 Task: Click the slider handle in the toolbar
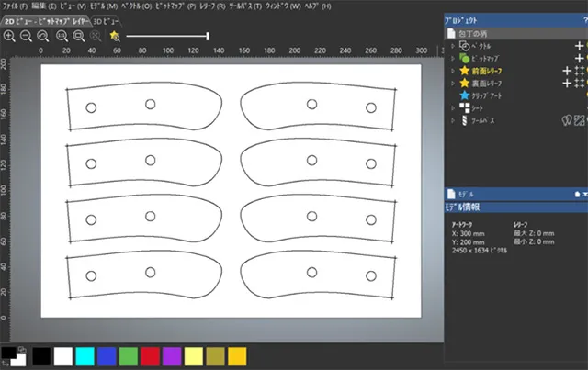[x=208, y=36]
